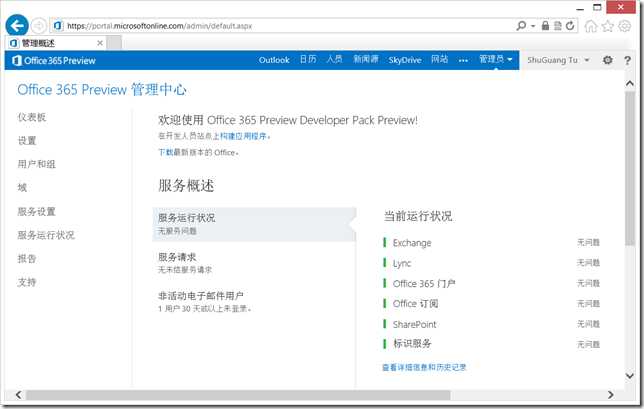Open 新闻源 in the top navigation
Viewport: 644px width, 409px height.
pyautogui.click(x=366, y=60)
